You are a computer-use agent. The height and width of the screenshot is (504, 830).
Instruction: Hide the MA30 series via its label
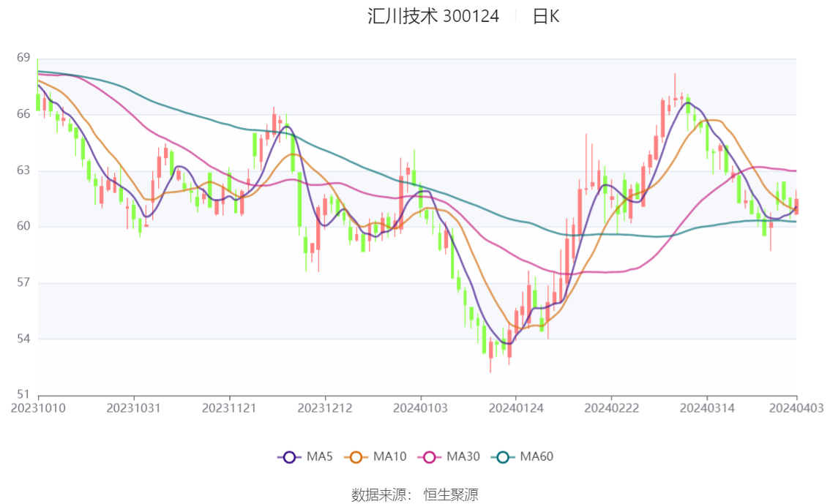(463, 456)
